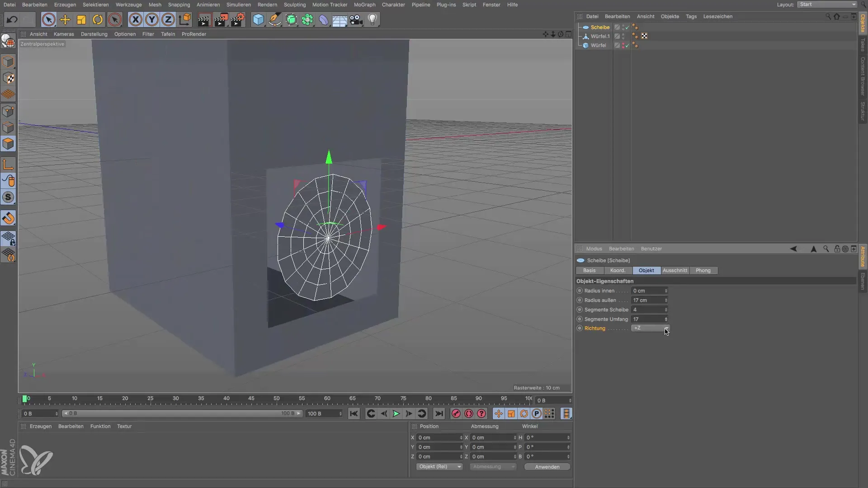Toggle X axis lock button
This screenshot has width=868, height=488.
(x=135, y=19)
